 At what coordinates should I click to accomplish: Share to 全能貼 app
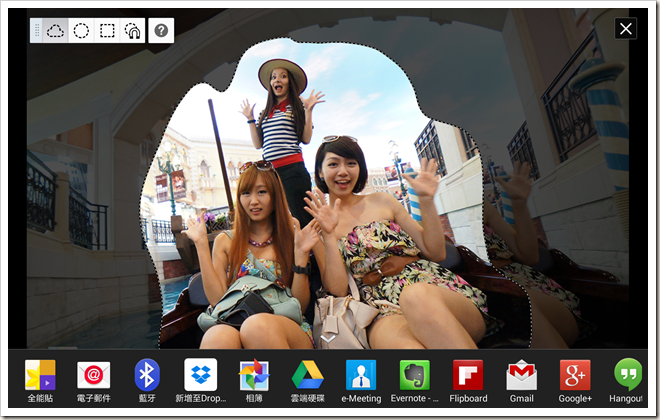click(x=40, y=380)
